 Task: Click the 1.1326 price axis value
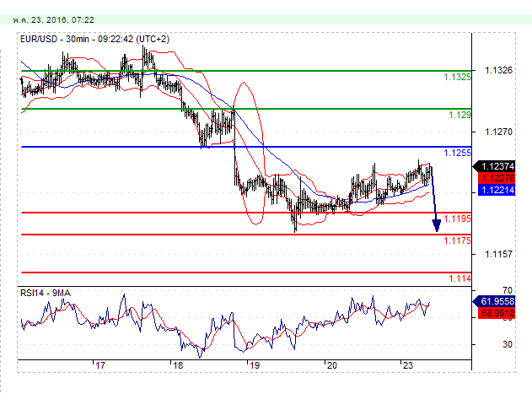[x=498, y=70]
